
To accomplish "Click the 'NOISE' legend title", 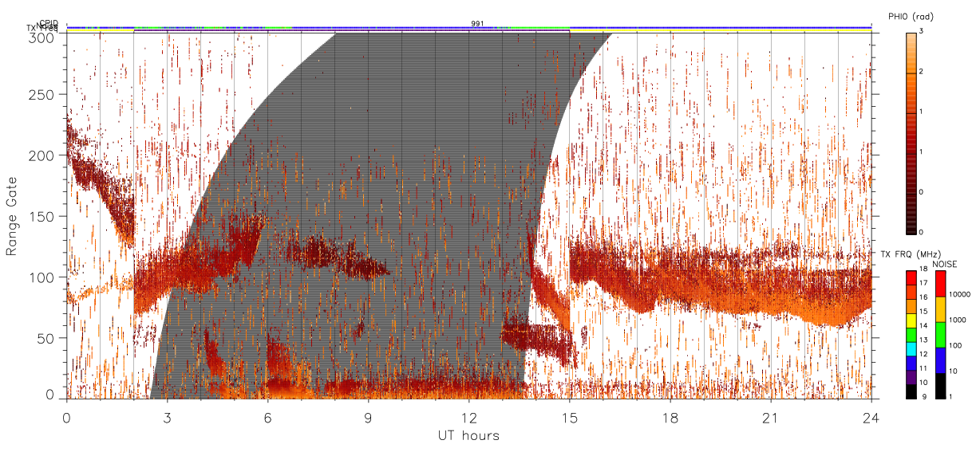I will pos(945,264).
